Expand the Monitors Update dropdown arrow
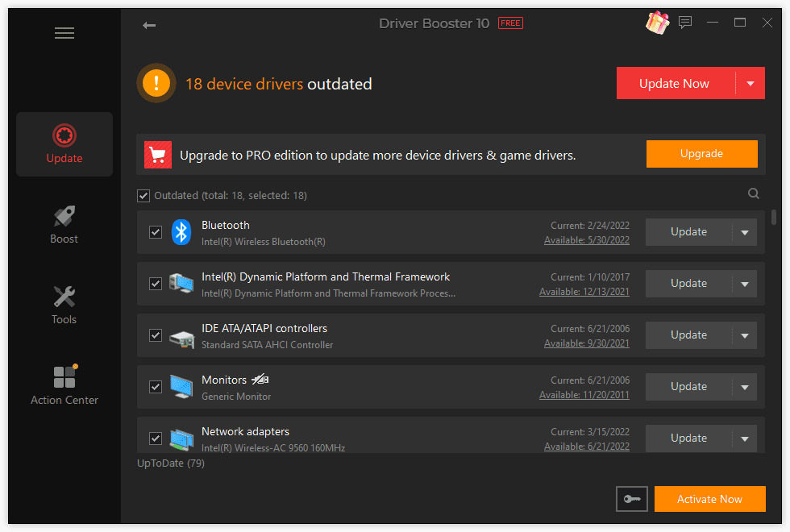The image size is (790, 532). [x=745, y=387]
